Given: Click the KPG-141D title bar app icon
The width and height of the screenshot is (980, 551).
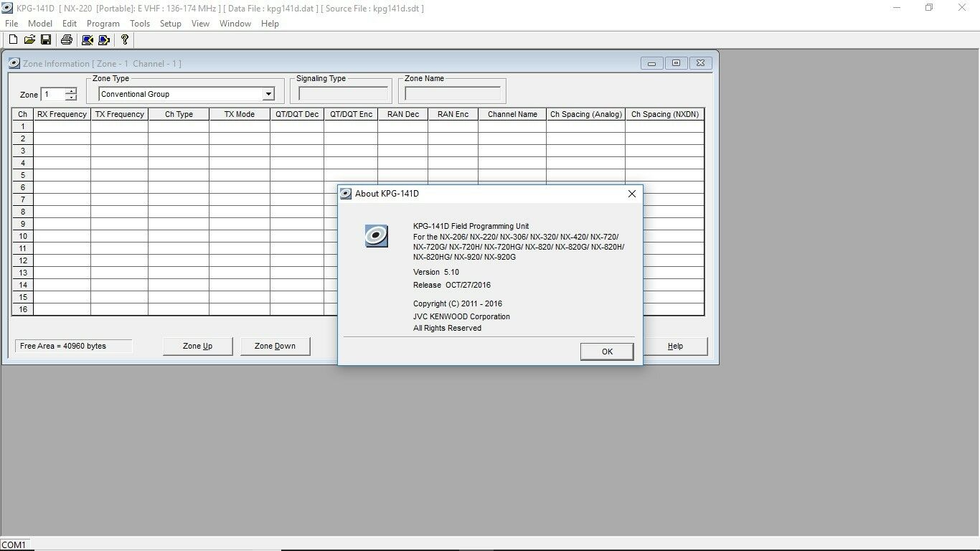Looking at the screenshot, I should tap(8, 8).
